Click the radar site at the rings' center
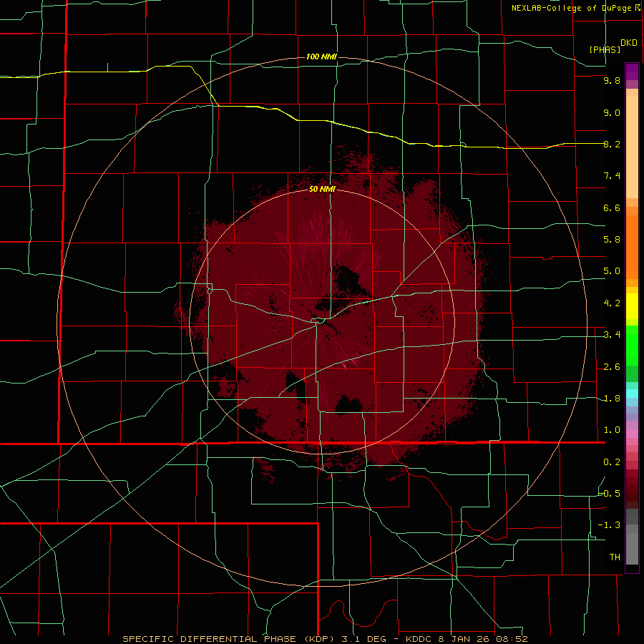Image resolution: width=644 pixels, height=644 pixels. click(322, 322)
